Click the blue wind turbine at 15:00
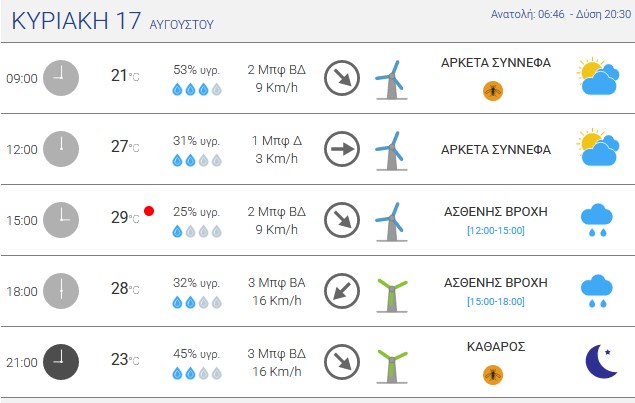The width and height of the screenshot is (635, 403). click(x=392, y=222)
